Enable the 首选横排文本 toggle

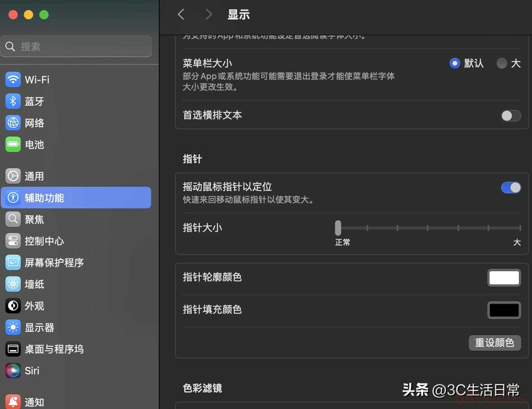pos(511,115)
